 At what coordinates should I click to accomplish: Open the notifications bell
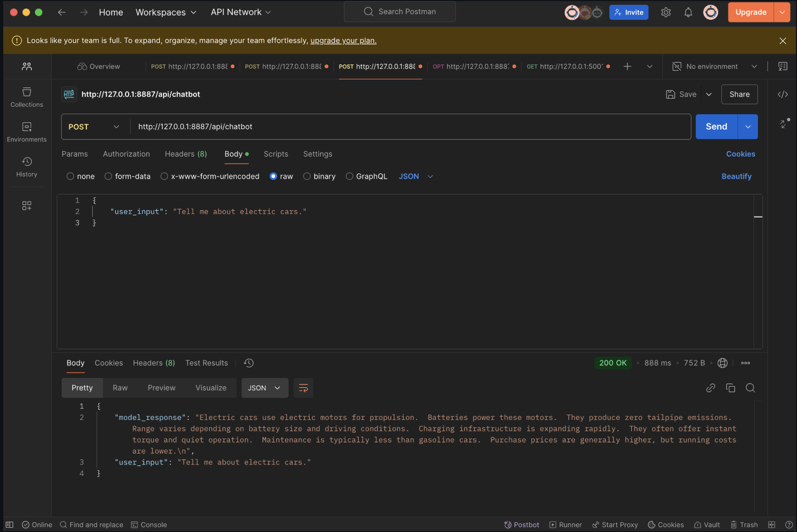tap(688, 12)
